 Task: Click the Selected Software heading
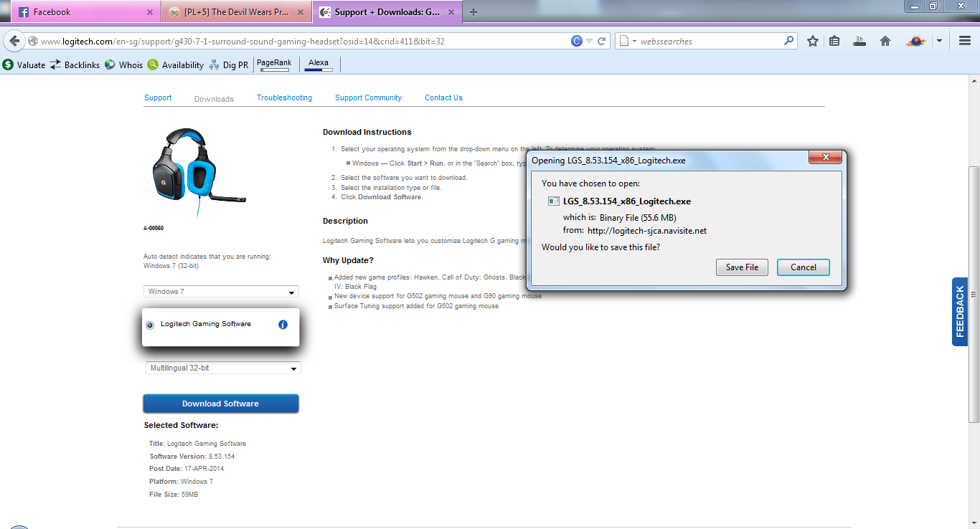[x=181, y=426]
